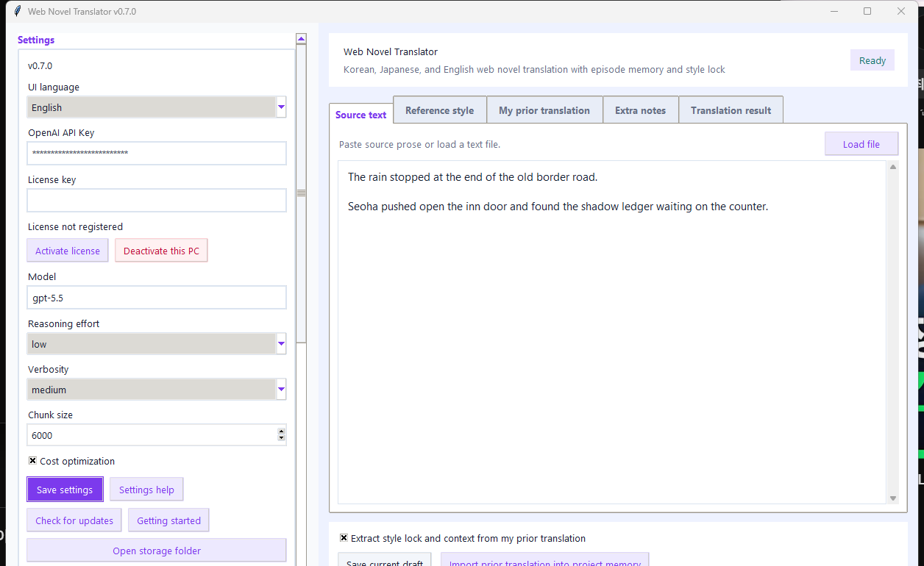Click the Load file button
Viewport: 924px width, 566px height.
(861, 144)
